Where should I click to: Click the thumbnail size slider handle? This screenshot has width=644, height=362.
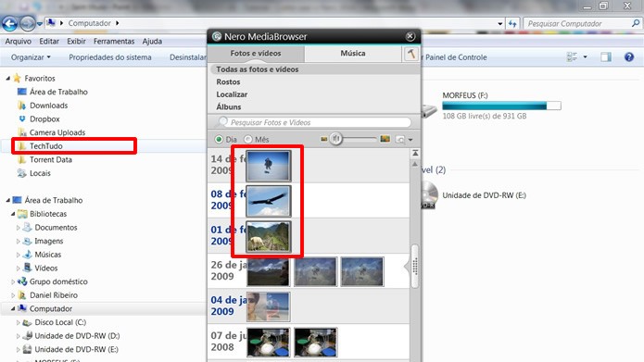pos(336,139)
